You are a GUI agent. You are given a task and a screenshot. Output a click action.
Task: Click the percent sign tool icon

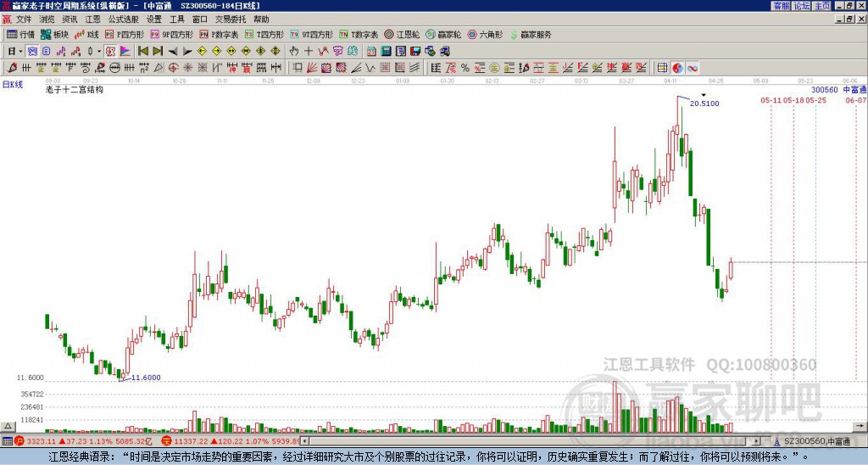[x=465, y=68]
